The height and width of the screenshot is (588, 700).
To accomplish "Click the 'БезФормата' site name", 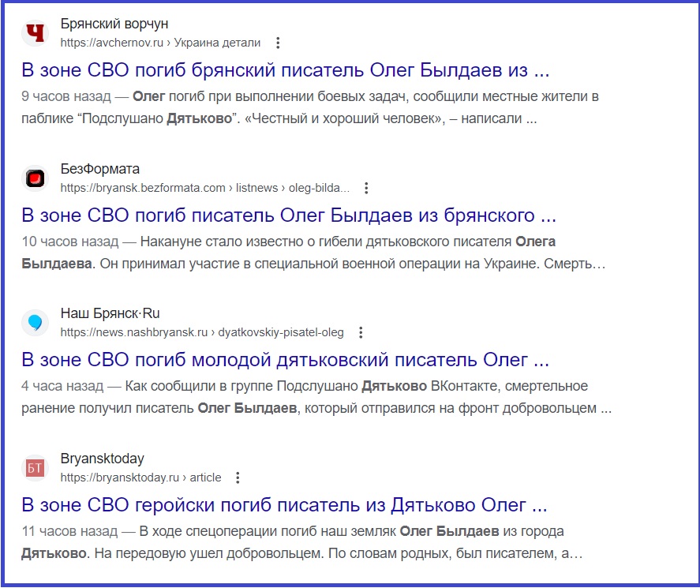I will point(100,169).
